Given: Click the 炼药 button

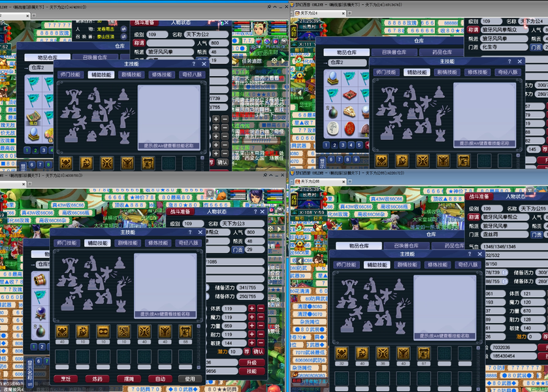Looking at the screenshot, I should pos(97,379).
